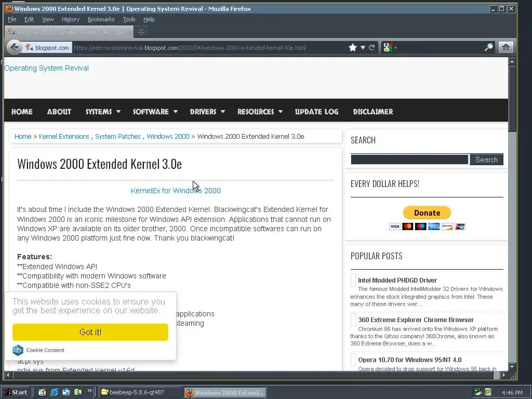Click thumbnail beside Intel Modded PHDGD Driver
Viewport: 532px width, 399px height.
(x=353, y=280)
